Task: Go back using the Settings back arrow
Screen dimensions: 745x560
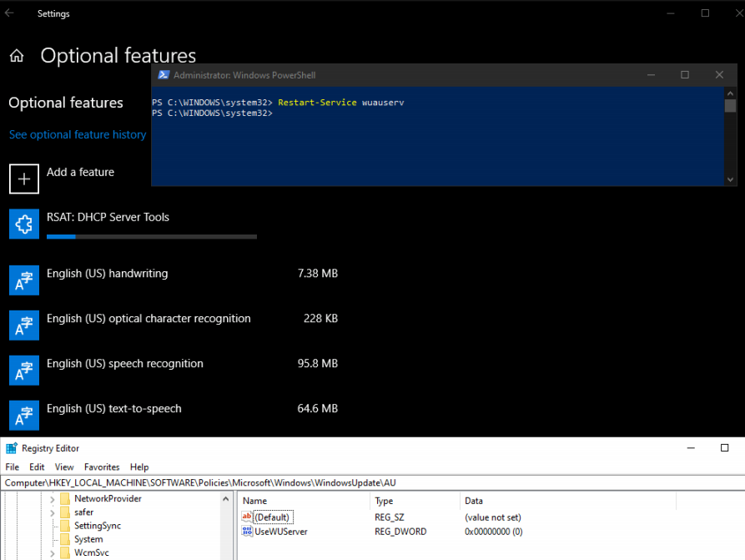Action: [x=9, y=13]
